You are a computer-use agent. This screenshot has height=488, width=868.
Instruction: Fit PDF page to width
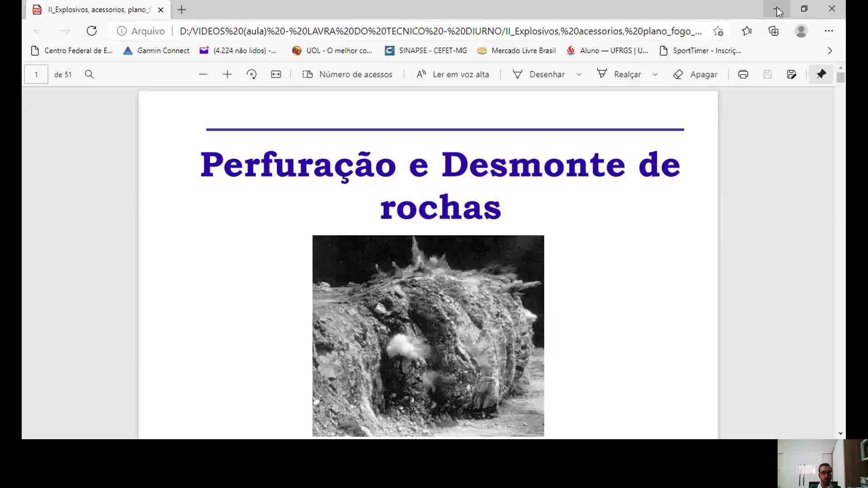coord(276,74)
